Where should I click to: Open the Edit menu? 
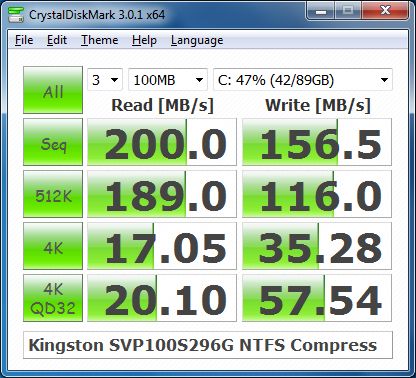[57, 40]
